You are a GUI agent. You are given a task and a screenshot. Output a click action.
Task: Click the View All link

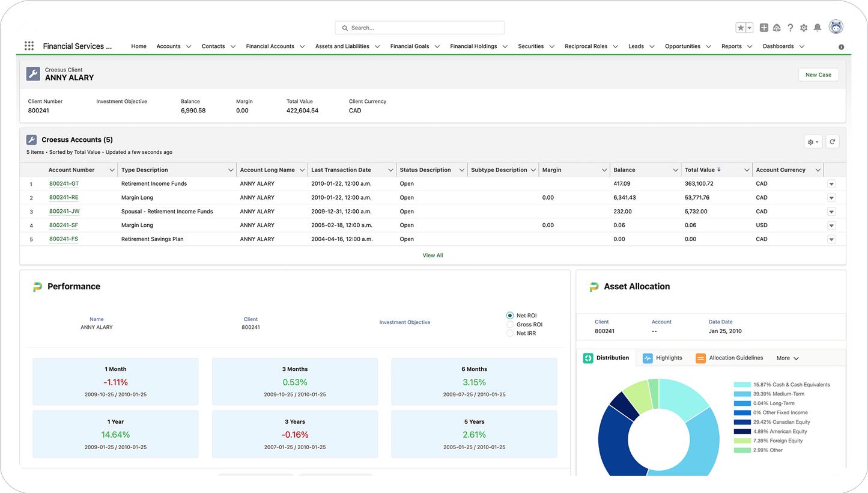click(x=432, y=256)
